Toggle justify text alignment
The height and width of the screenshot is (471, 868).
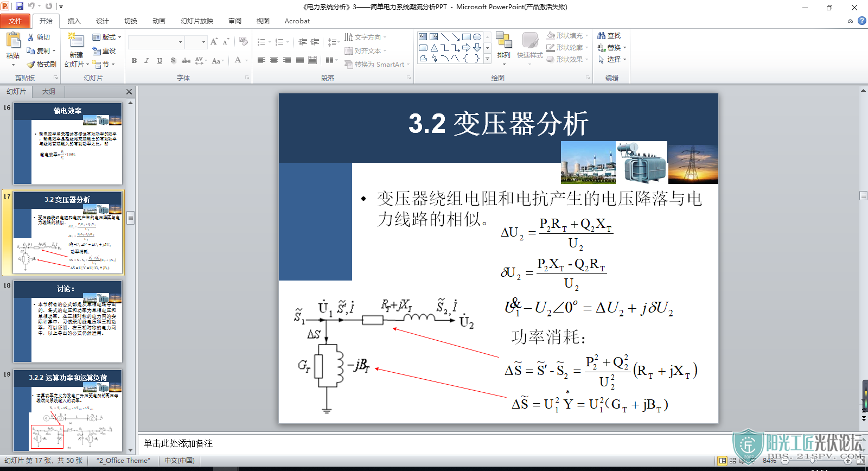[300, 60]
